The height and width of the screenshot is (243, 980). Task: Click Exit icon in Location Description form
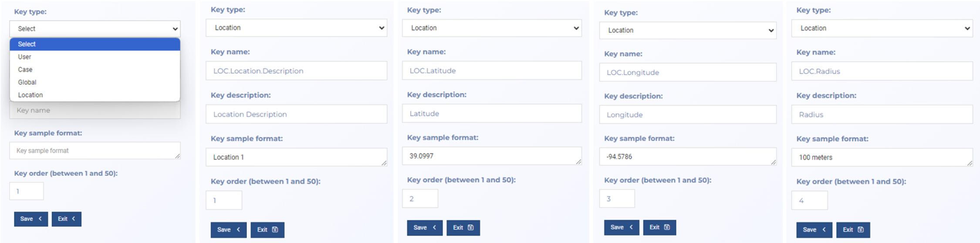point(275,230)
